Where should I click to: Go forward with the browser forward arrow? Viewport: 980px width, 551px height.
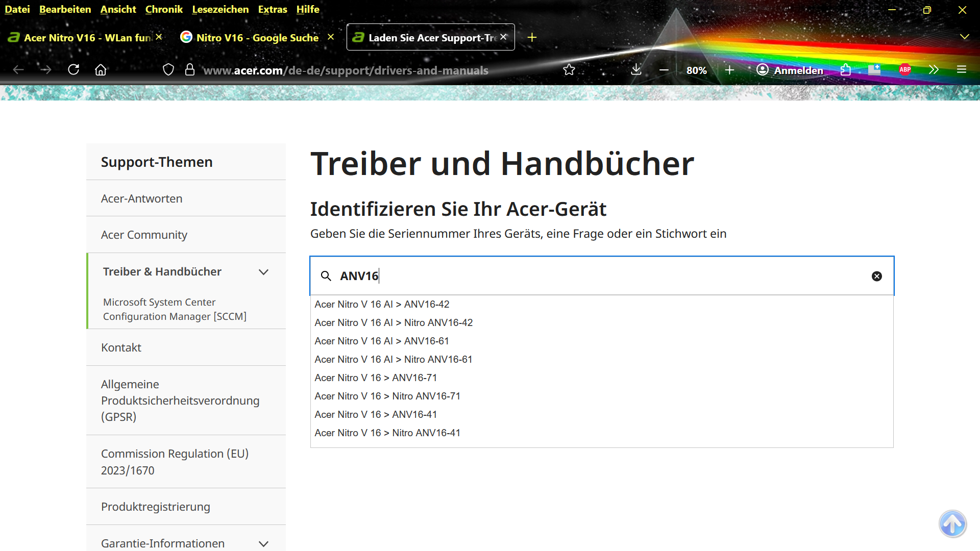(x=46, y=70)
